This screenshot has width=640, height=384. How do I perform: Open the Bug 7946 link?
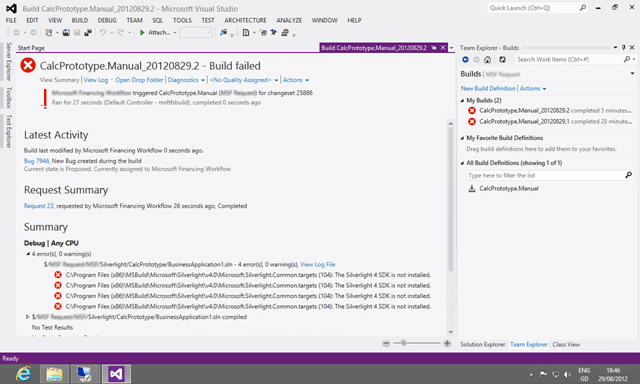click(x=36, y=161)
